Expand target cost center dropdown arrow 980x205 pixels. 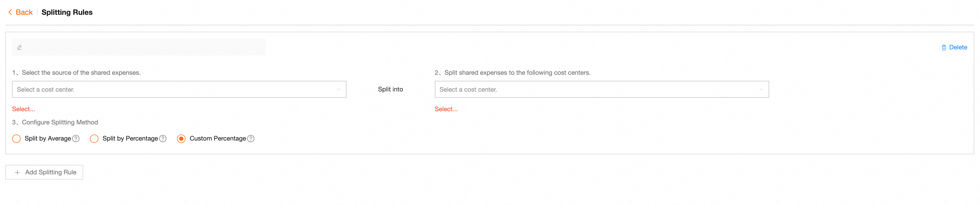point(761,89)
